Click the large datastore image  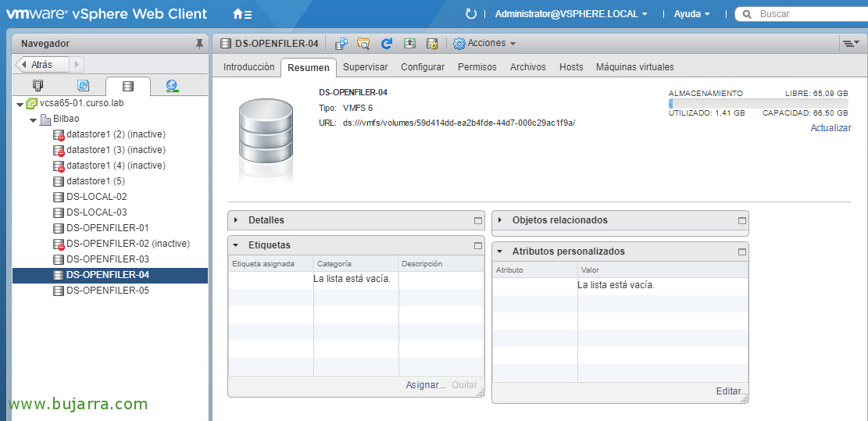pyautogui.click(x=266, y=132)
